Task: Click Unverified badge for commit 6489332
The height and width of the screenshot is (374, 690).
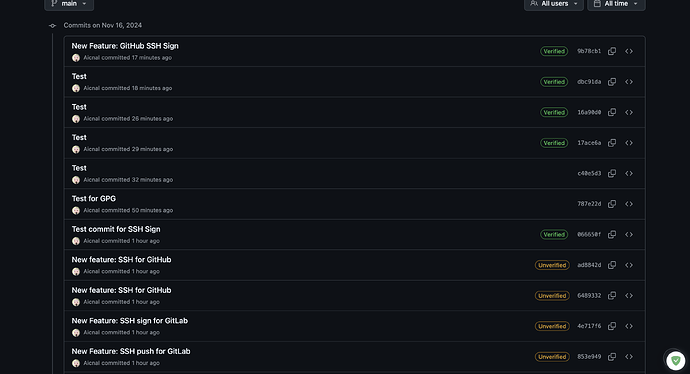Action: point(552,296)
